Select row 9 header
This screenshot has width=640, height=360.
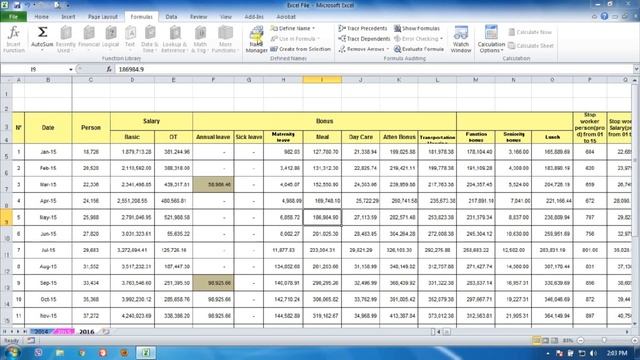(6, 218)
